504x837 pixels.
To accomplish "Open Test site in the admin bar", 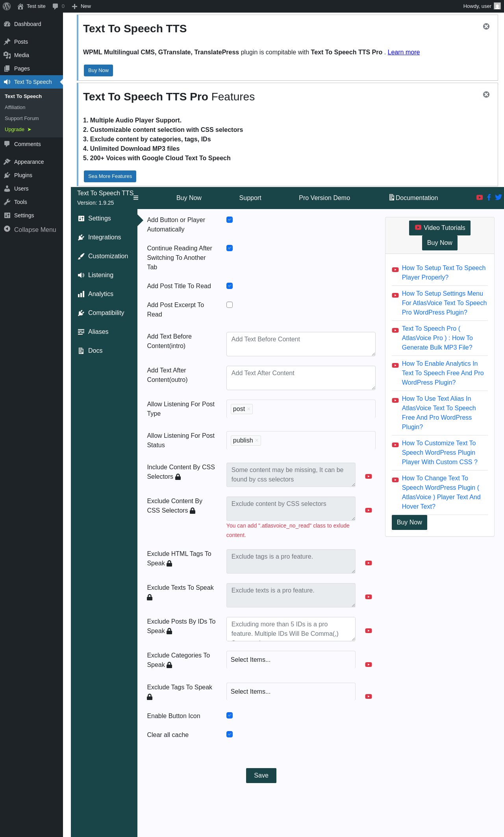I will (x=31, y=6).
